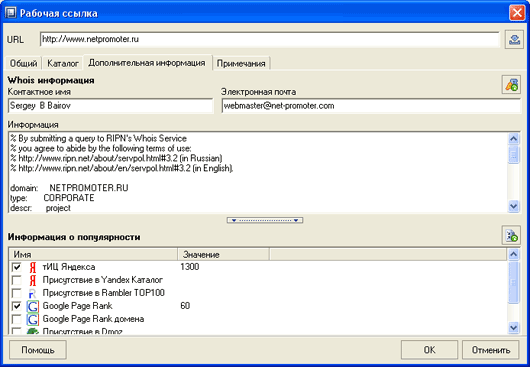Enable the Присутствие в Rambler TOP100 checkbox

click(16, 293)
